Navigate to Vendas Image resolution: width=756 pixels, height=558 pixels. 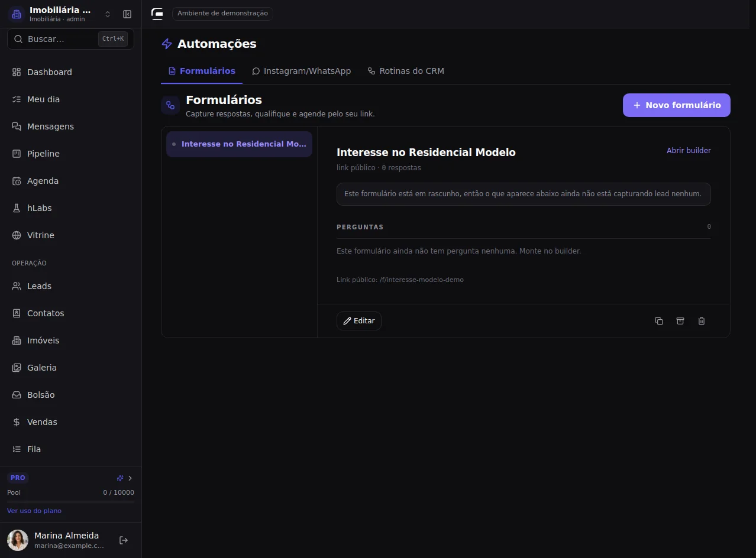coord(71,422)
